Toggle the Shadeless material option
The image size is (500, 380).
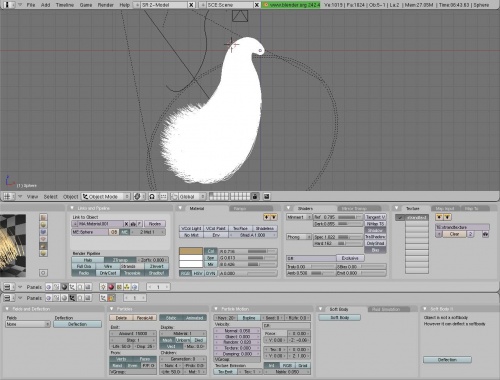[265, 228]
